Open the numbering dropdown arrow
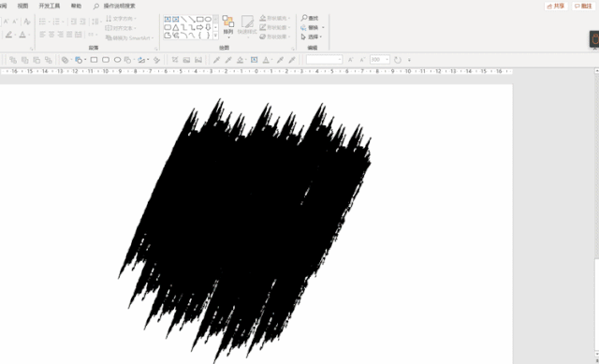This screenshot has height=364, width=599. pyautogui.click(x=64, y=22)
